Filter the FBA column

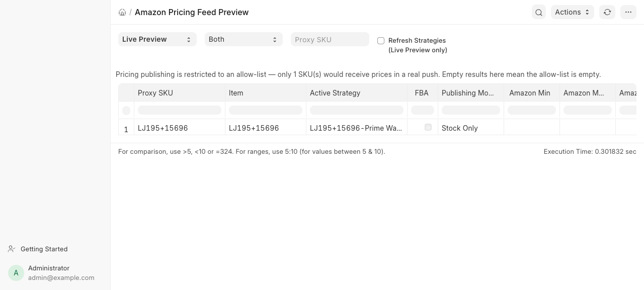(423, 110)
